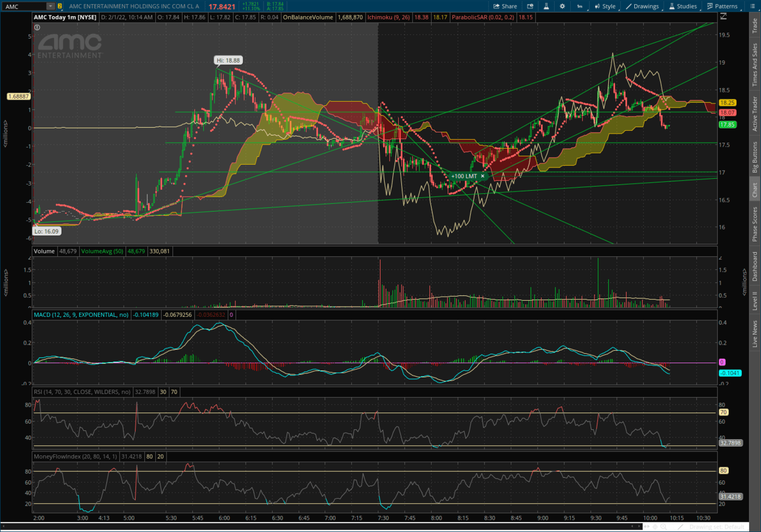Select the MoneyFlowIndex (20, 80, 14, 1) label

click(75, 457)
